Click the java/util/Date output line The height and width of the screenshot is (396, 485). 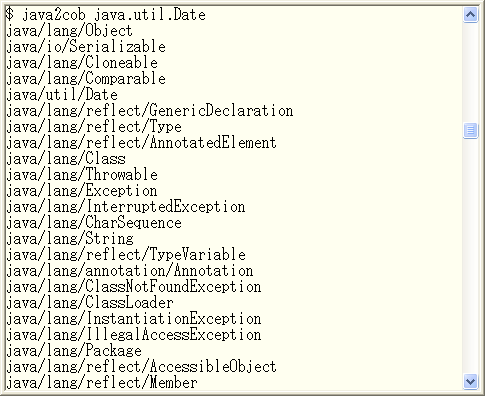pos(62,95)
